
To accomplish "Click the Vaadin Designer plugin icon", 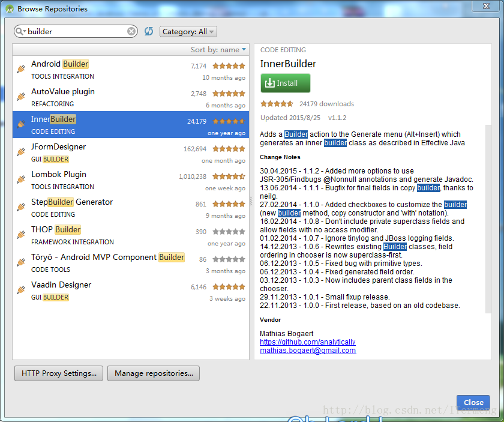I will [21, 290].
